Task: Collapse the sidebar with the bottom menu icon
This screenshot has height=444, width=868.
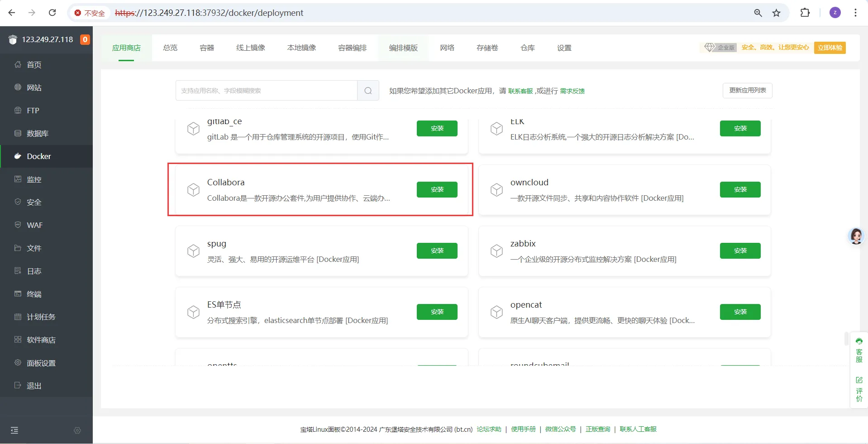Action: [14, 430]
